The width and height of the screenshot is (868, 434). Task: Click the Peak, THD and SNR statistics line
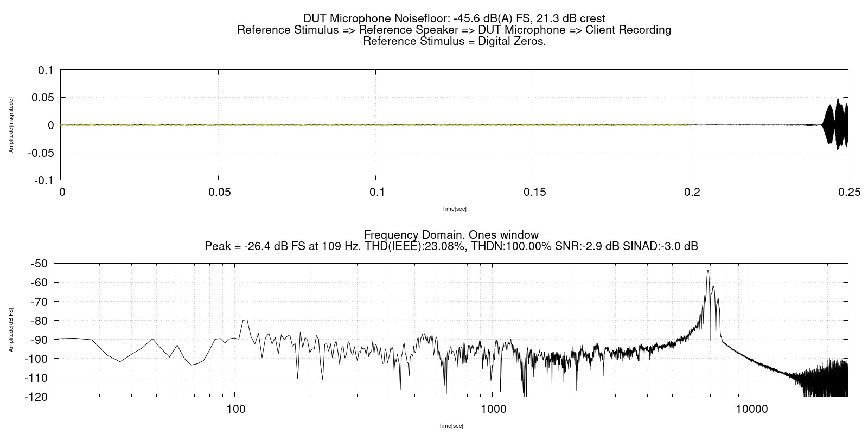click(x=451, y=246)
